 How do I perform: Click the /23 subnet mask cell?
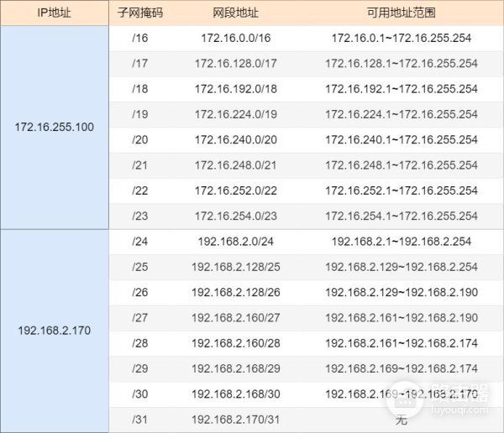tap(139, 216)
